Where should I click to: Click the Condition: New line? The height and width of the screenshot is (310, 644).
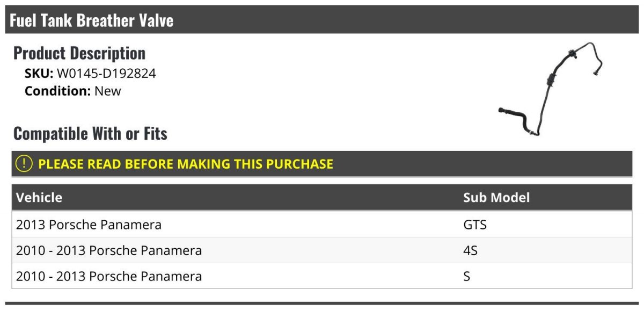coord(73,91)
